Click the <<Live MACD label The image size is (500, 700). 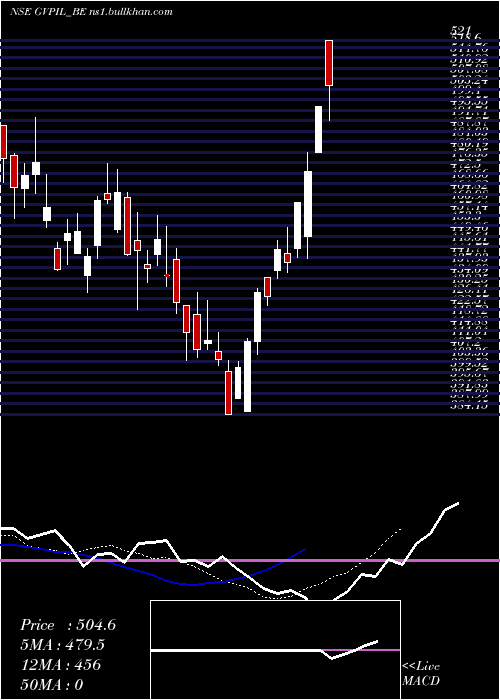pos(421,673)
